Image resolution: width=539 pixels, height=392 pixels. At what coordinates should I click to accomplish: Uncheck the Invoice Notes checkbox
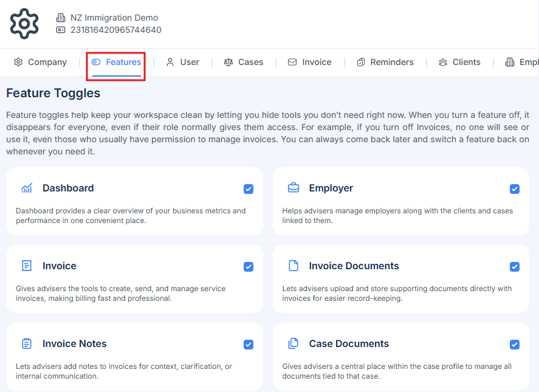click(x=249, y=345)
